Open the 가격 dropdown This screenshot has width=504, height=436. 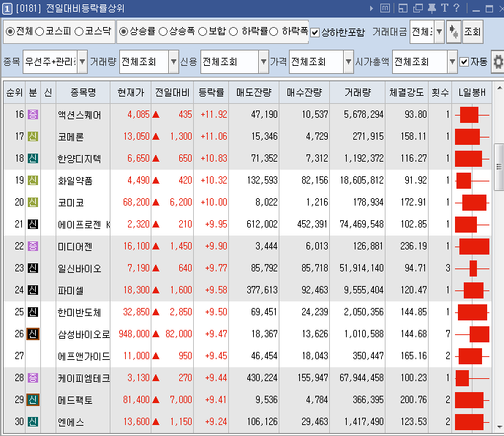pyautogui.click(x=348, y=61)
